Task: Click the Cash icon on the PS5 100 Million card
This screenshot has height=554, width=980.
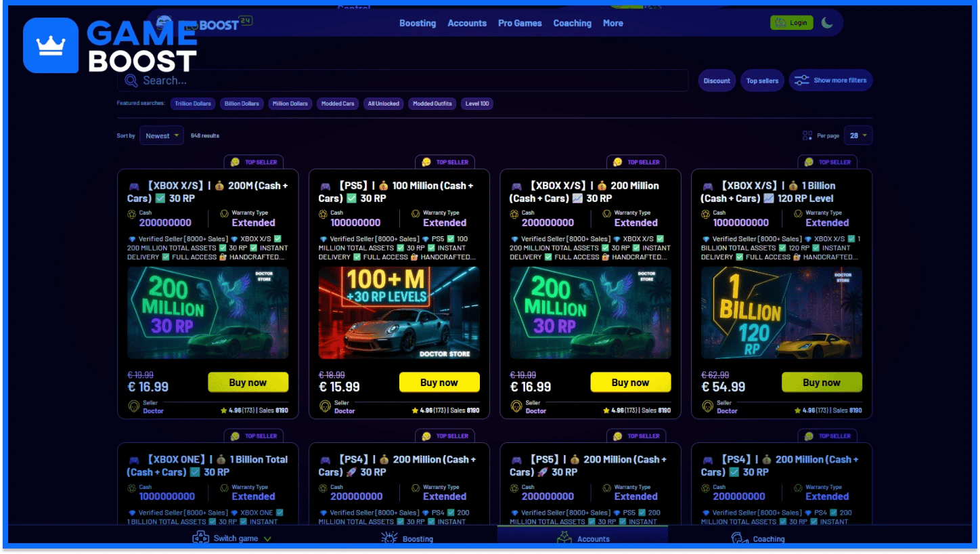Action: (323, 214)
